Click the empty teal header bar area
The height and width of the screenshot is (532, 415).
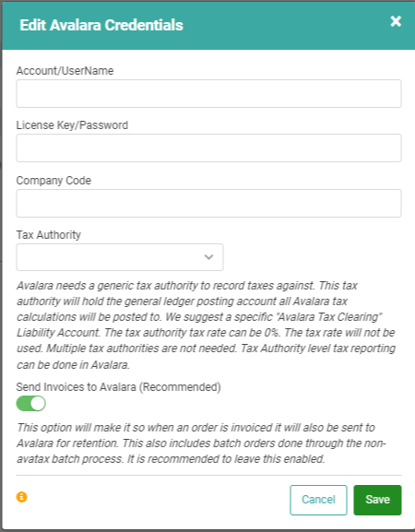[x=285, y=26]
